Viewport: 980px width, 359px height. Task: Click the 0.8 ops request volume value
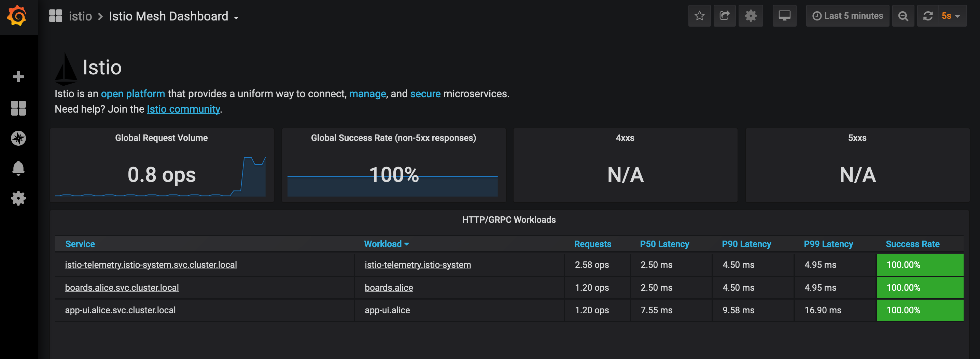tap(162, 175)
